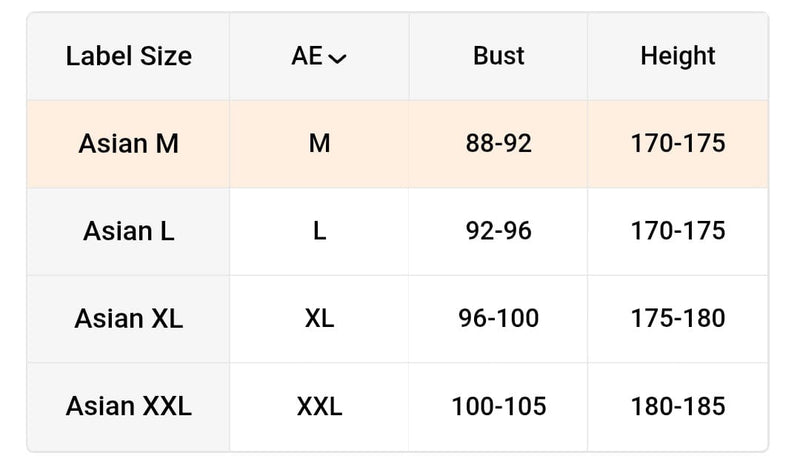Select the Asian XXL row label
800x456 pixels.
128,407
